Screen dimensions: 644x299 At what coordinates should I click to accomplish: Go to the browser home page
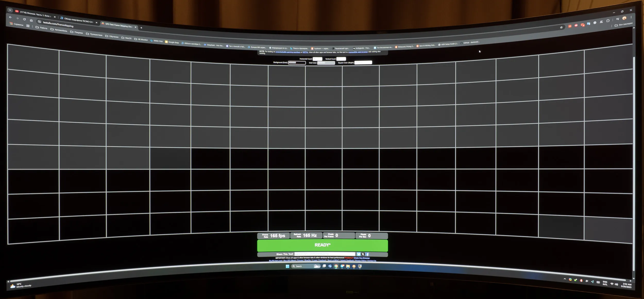point(31,20)
